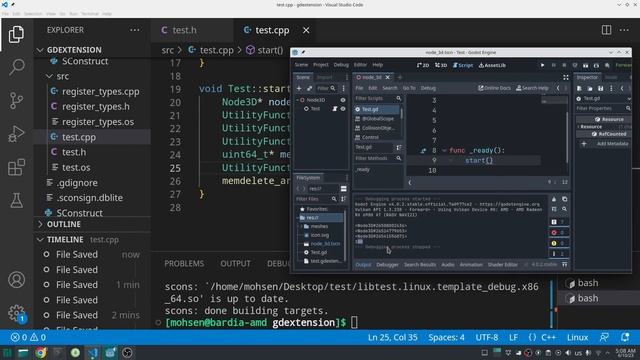Toggle editor messages filter in Godot output
Viewport: 640px width, 360px height.
[558, 254]
